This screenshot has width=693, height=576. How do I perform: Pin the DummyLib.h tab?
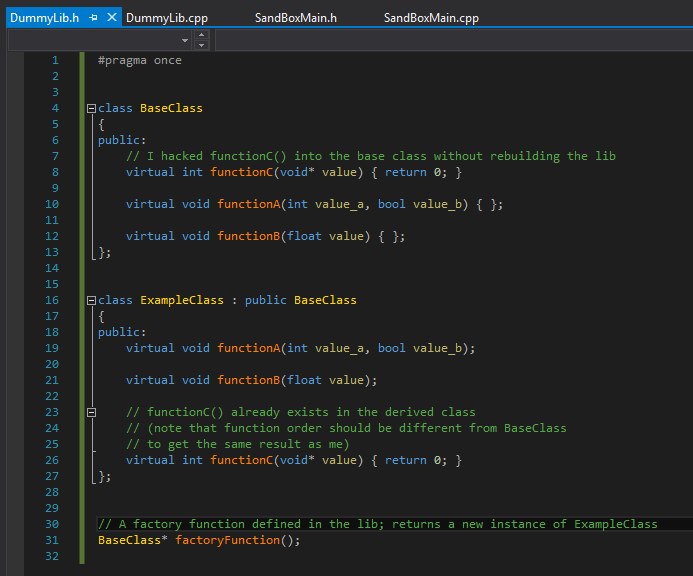click(93, 18)
